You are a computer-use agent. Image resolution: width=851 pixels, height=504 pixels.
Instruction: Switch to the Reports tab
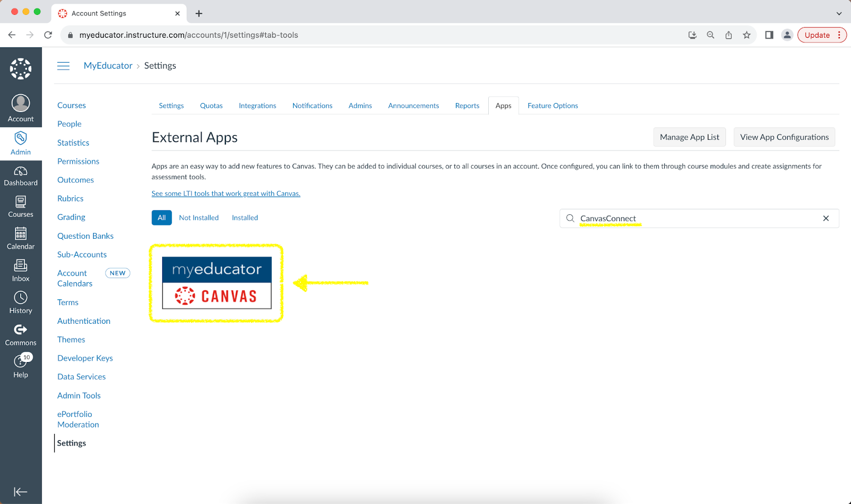tap(467, 106)
